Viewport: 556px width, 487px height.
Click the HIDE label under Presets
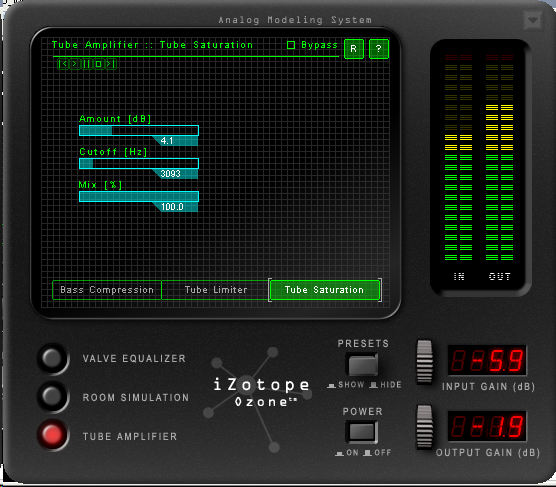[391, 385]
